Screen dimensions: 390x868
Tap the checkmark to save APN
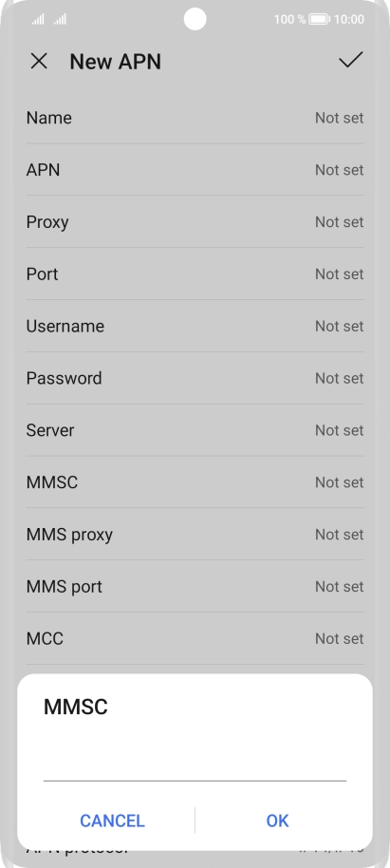tap(351, 60)
